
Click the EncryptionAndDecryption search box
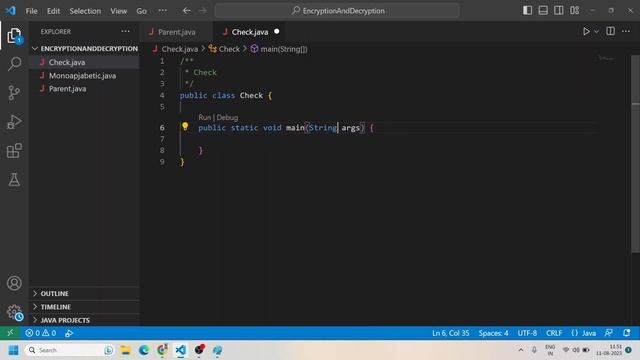(337, 11)
